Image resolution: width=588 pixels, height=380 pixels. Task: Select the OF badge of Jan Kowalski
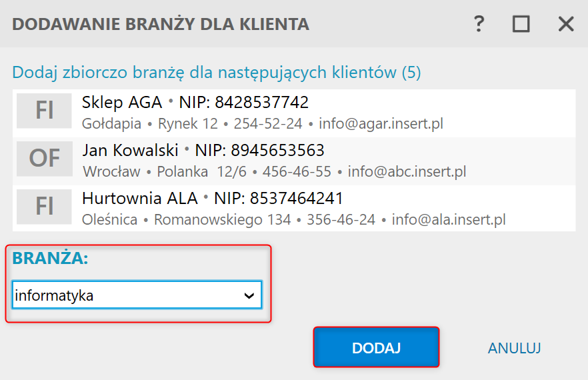pos(44,159)
